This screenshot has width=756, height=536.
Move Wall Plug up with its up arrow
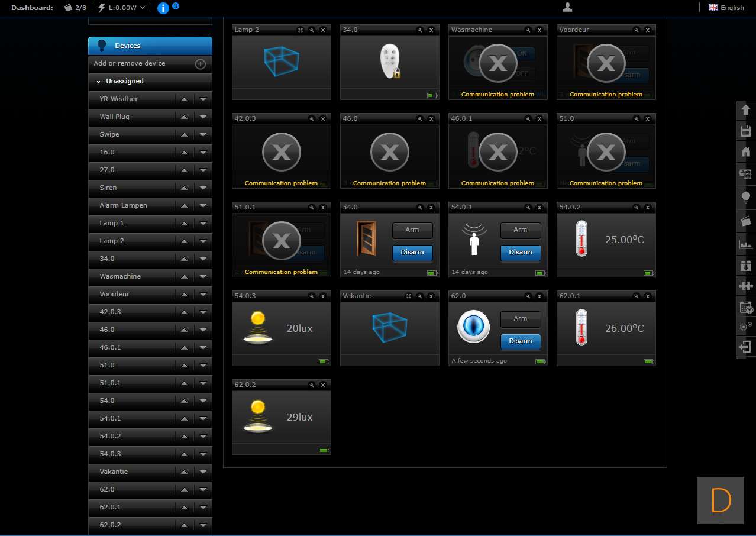click(x=185, y=117)
